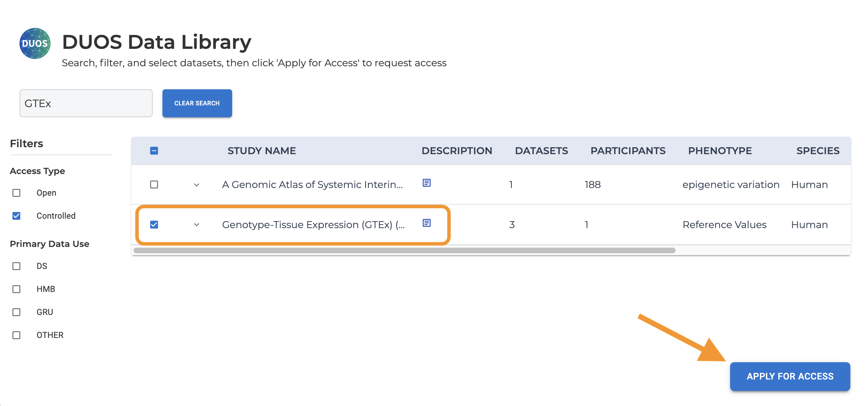Click the Participants column header
This screenshot has width=868, height=406.
click(x=628, y=151)
